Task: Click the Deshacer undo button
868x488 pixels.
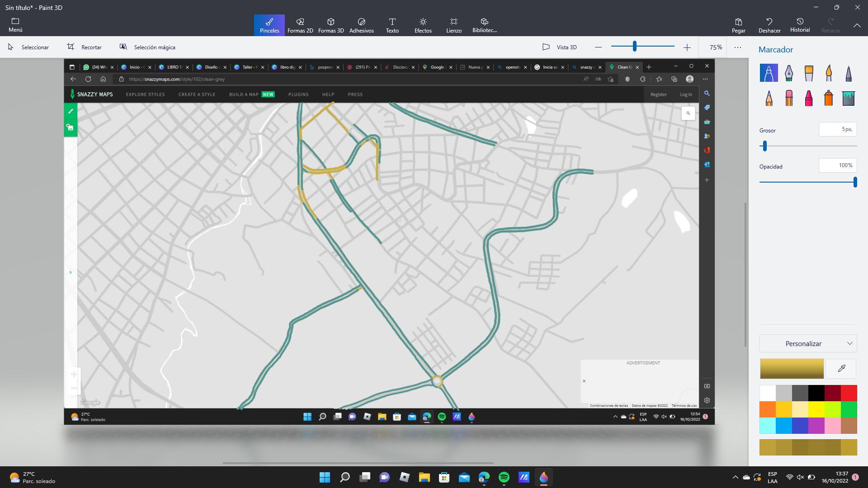Action: [x=769, y=25]
